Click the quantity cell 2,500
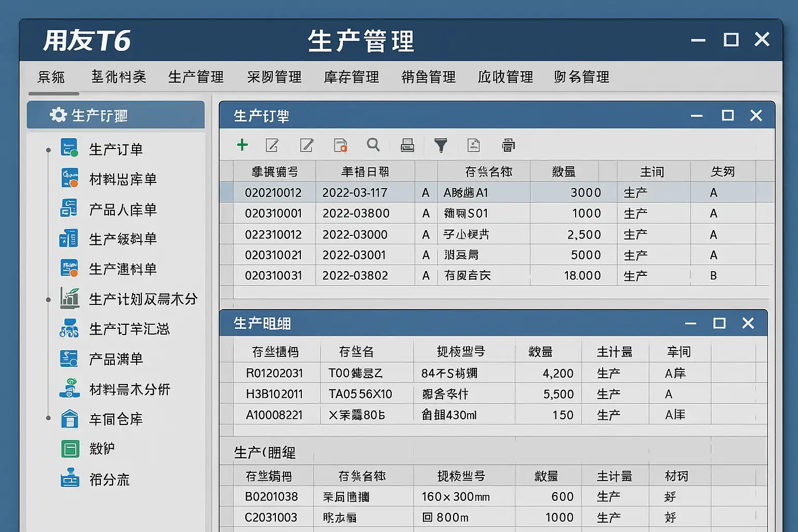 584,235
